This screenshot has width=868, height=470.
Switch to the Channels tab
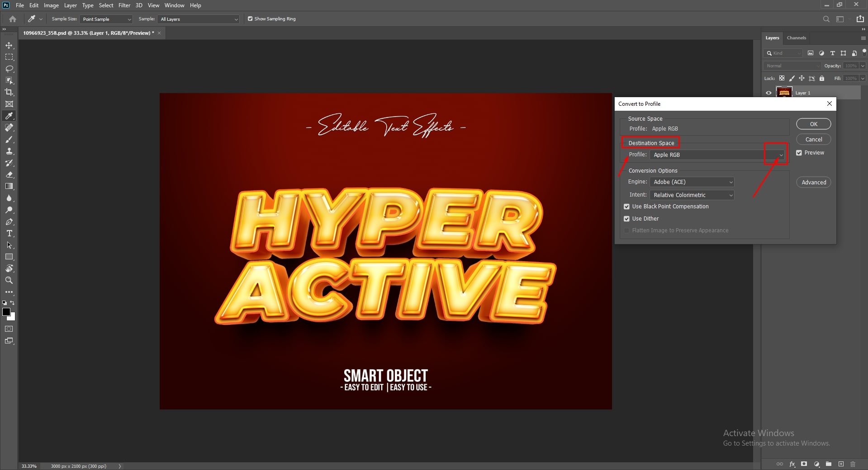pos(796,38)
